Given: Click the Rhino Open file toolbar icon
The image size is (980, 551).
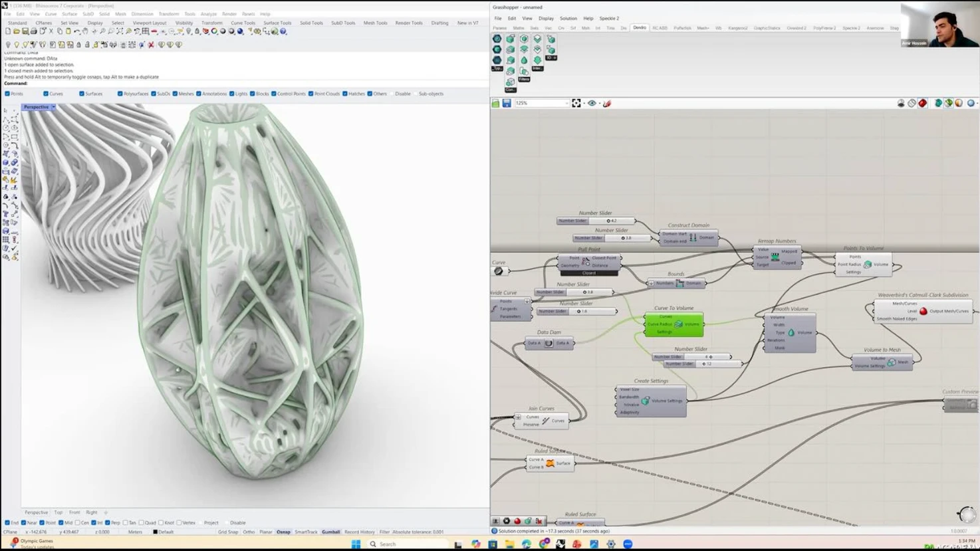Looking at the screenshot, I should coord(17,31).
